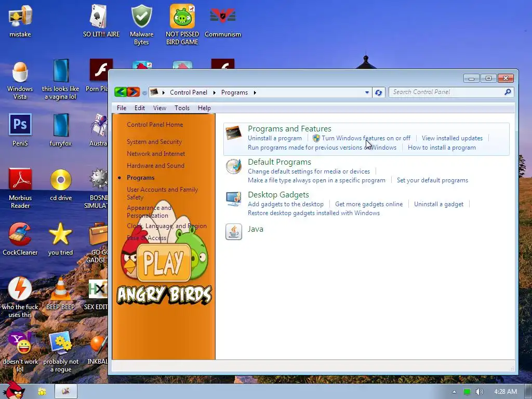Expand the arrow after Programs breadcrumb
Viewport: 532px width, 399px height.
[255, 92]
